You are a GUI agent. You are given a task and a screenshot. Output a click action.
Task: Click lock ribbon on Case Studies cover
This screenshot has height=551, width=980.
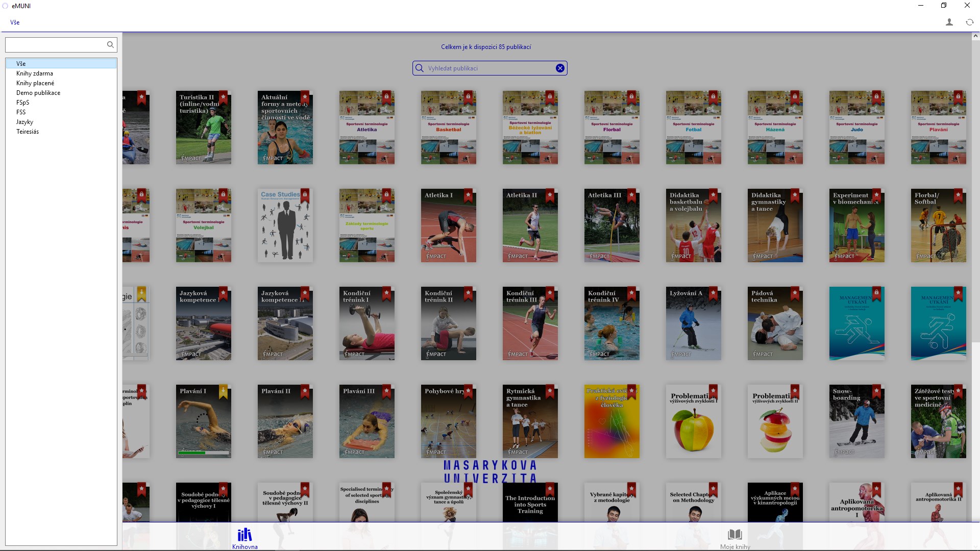tap(305, 195)
